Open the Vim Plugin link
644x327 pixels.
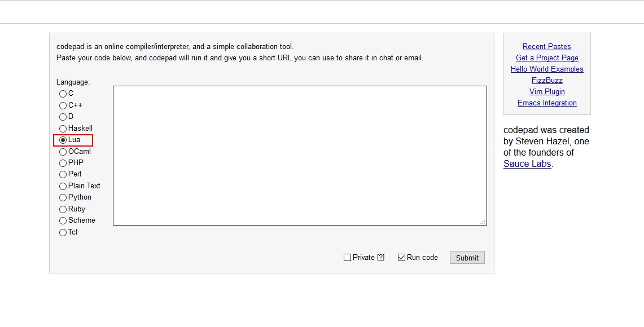click(546, 92)
